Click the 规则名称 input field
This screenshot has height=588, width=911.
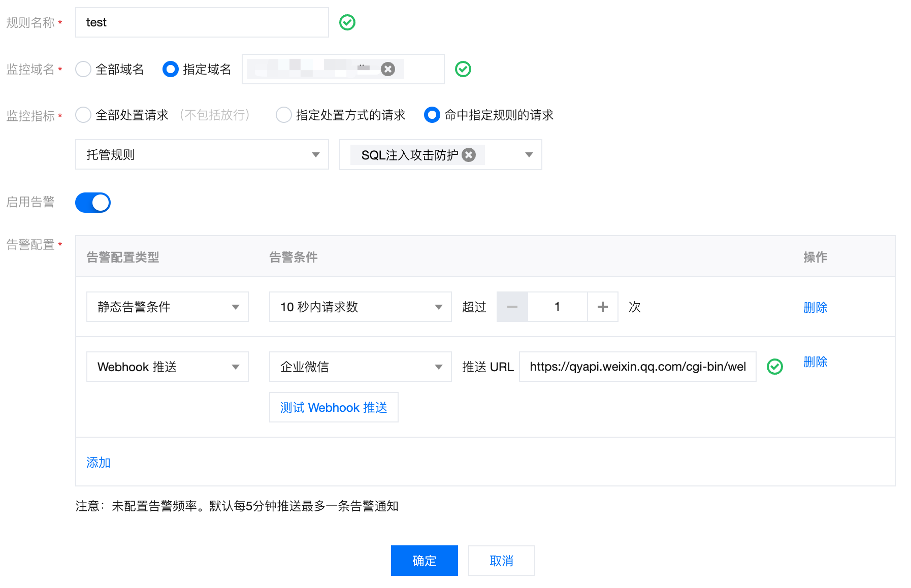[202, 22]
